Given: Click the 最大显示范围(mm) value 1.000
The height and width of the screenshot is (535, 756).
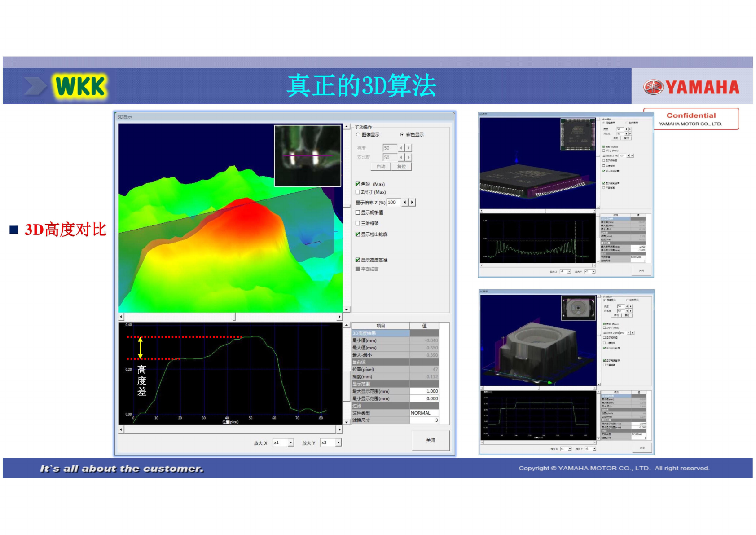Looking at the screenshot, I should point(424,391).
